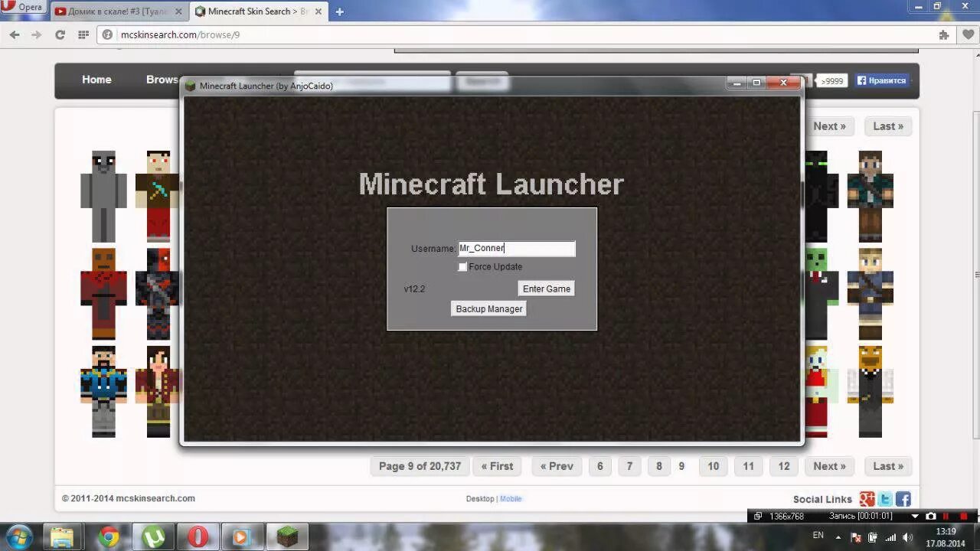Open the teal jacket explorer skin top right
The height and width of the screenshot is (551, 980).
tap(871, 197)
